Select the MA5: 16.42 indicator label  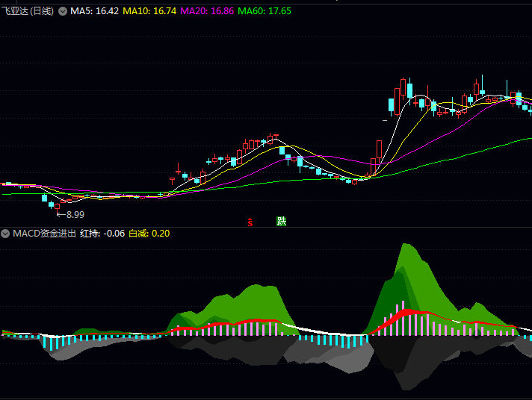(94, 11)
